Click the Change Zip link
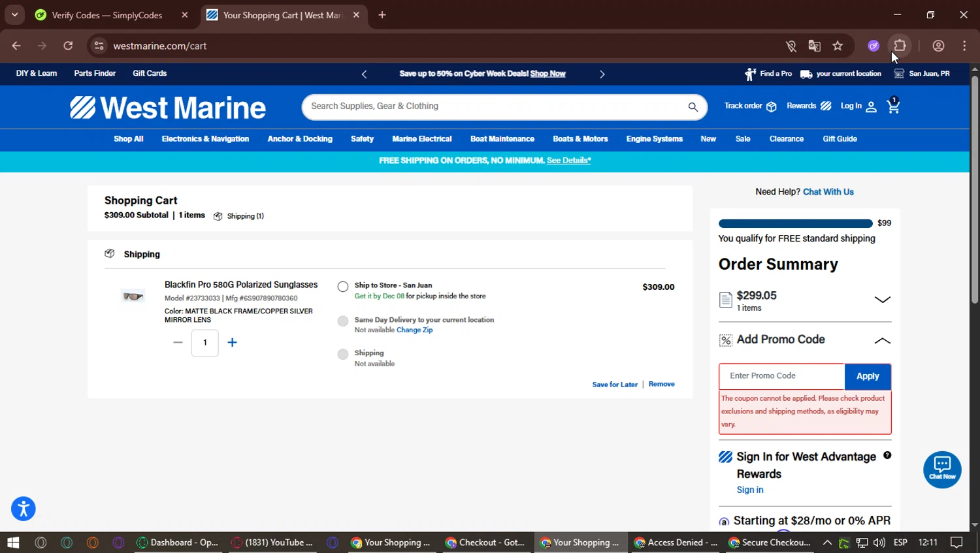Viewport: 980px width, 553px height. coord(414,330)
